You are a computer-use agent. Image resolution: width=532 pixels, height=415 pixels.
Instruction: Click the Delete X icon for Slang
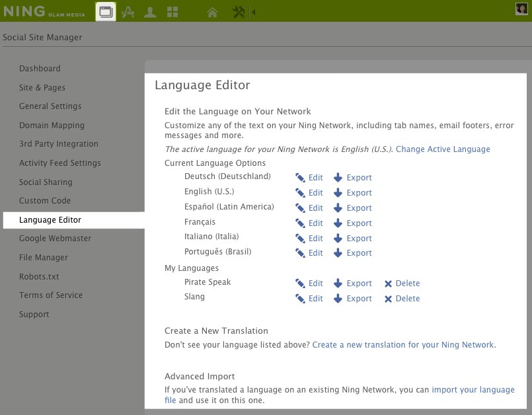[x=389, y=299]
